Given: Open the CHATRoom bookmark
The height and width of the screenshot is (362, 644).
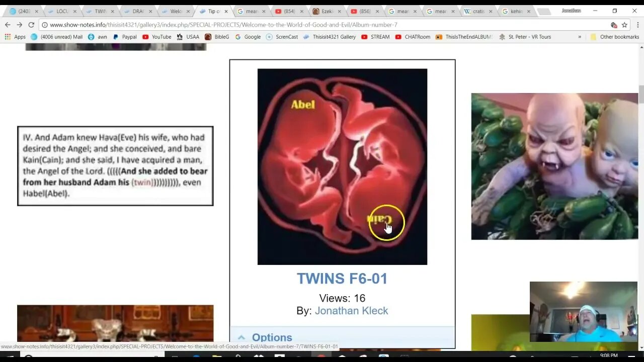Looking at the screenshot, I should coord(413,37).
